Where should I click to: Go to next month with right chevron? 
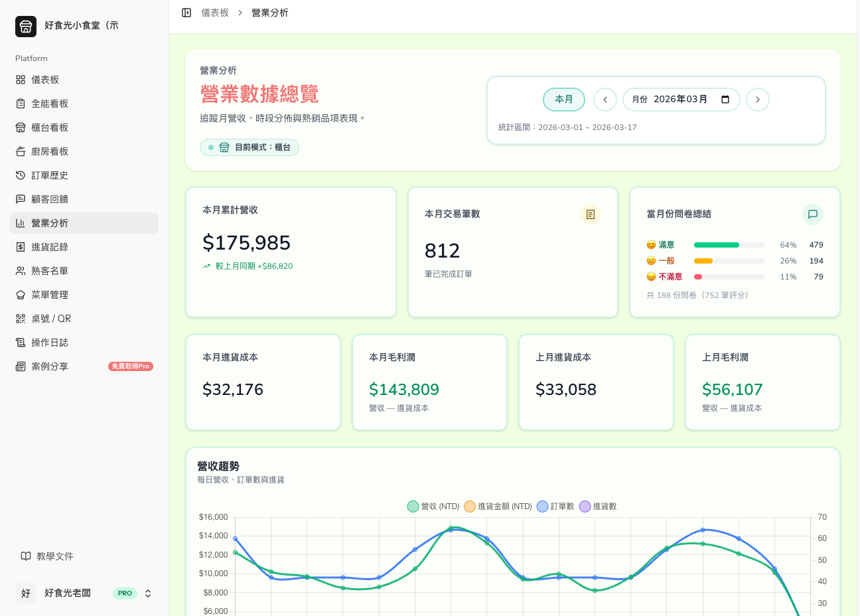(758, 100)
